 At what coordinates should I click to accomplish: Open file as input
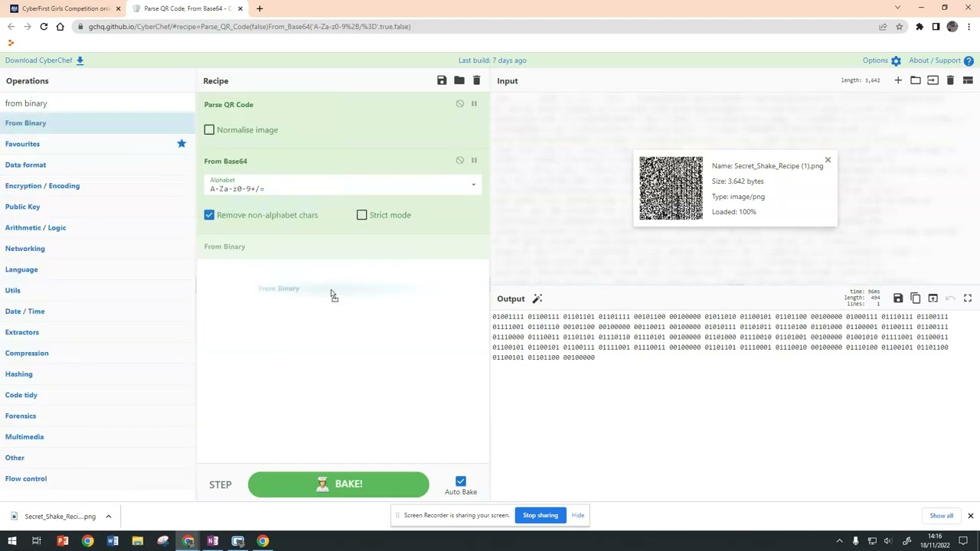pyautogui.click(x=933, y=80)
